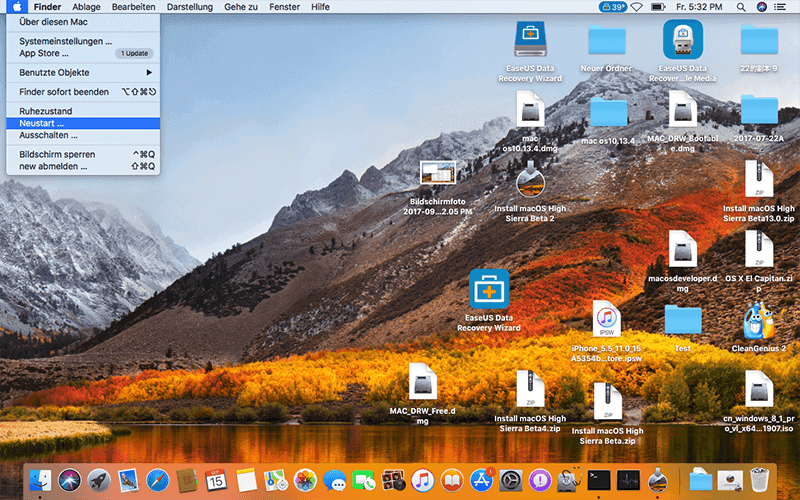Open the Contacts book icon in dock
Screen dimensions: 800x500
tap(187, 480)
